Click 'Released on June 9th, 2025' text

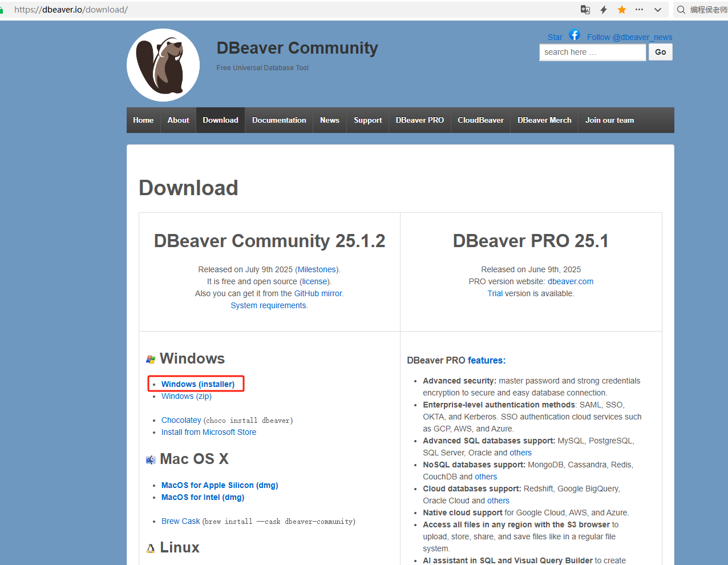click(531, 269)
